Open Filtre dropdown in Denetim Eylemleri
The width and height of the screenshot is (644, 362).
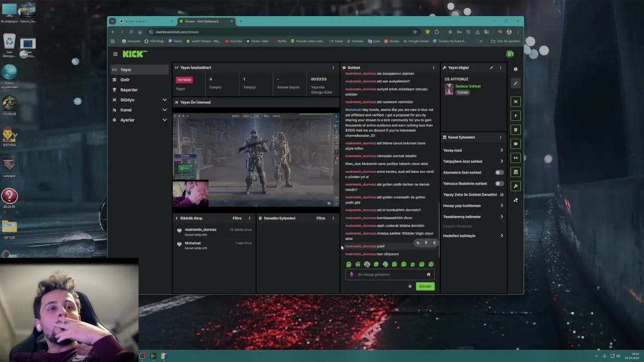[x=320, y=218]
